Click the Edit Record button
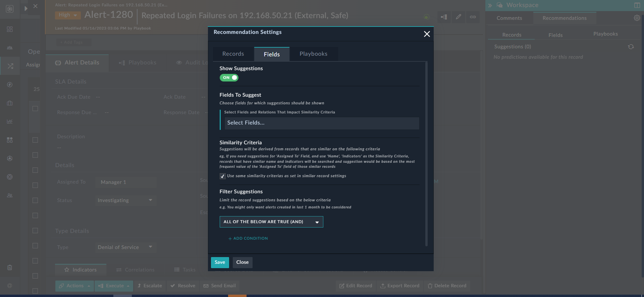 click(x=356, y=286)
